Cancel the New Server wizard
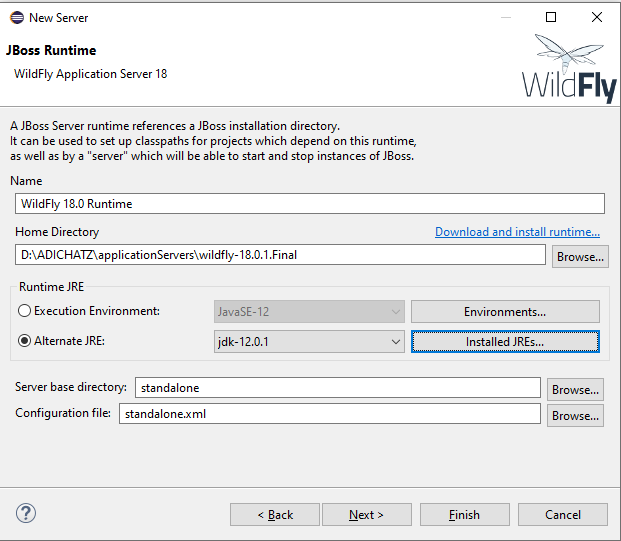The height and width of the screenshot is (541, 621). click(562, 515)
